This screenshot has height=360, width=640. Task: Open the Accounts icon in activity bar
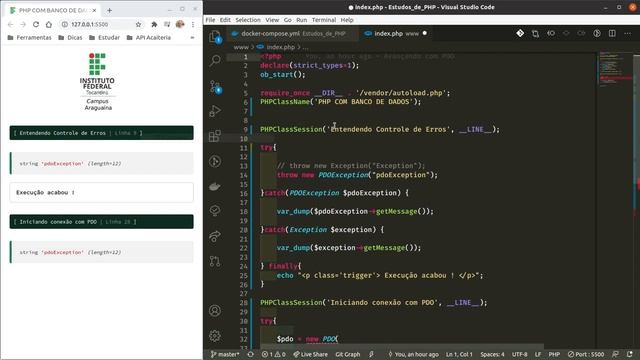tap(215, 311)
